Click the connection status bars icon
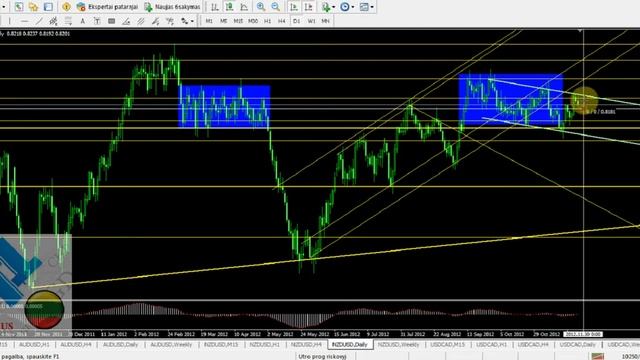Viewport: 640px width, 360px height. 598,356
